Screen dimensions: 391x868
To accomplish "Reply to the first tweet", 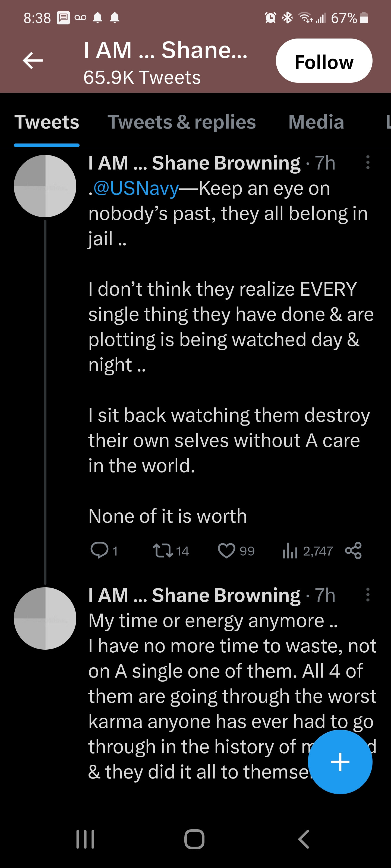I will pos(99,551).
